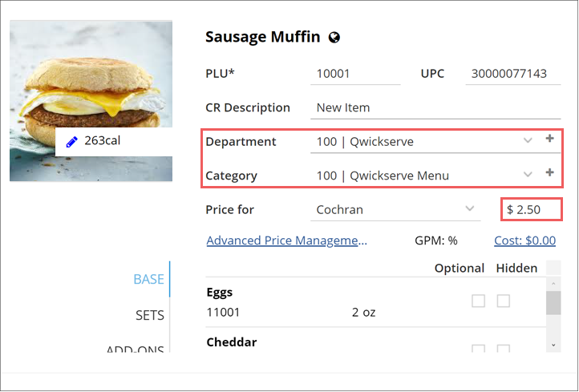Screen dimensions: 579x392
Task: Click the Cost: $0.00 link
Action: point(524,240)
